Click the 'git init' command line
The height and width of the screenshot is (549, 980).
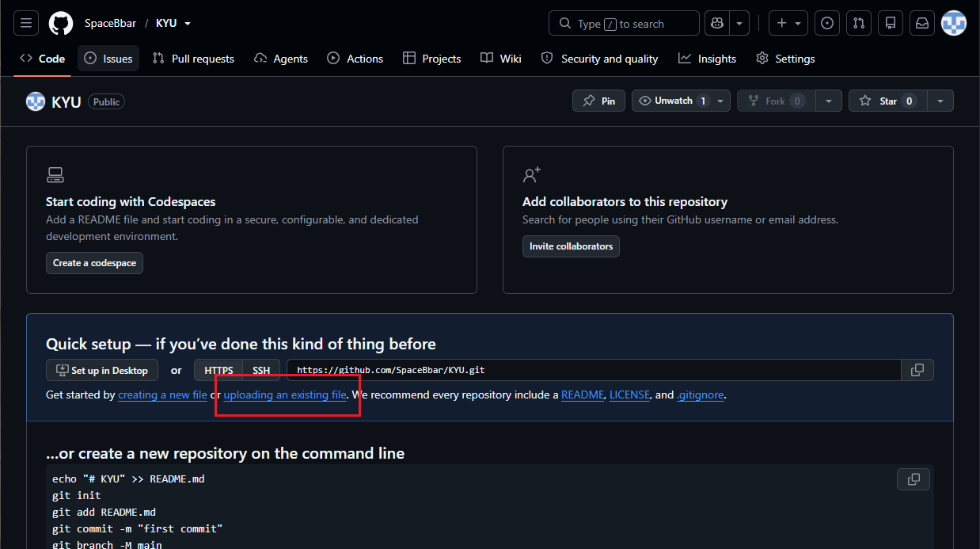[x=77, y=495]
